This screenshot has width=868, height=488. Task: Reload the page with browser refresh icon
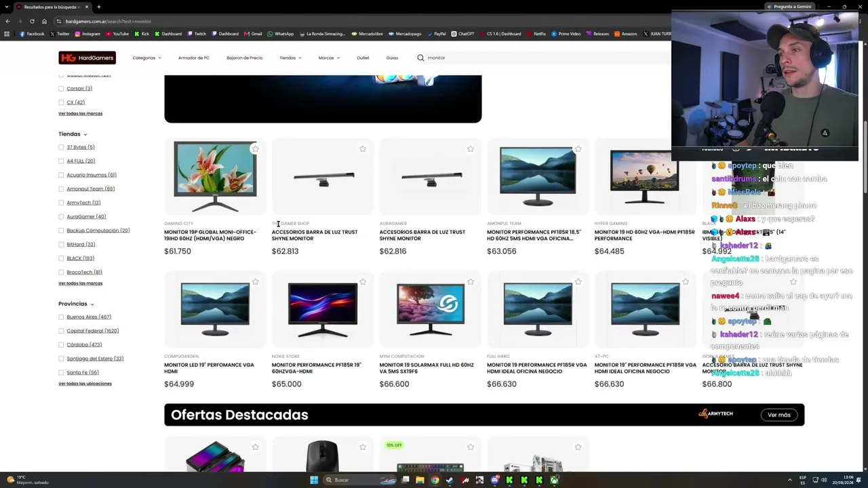click(x=32, y=21)
